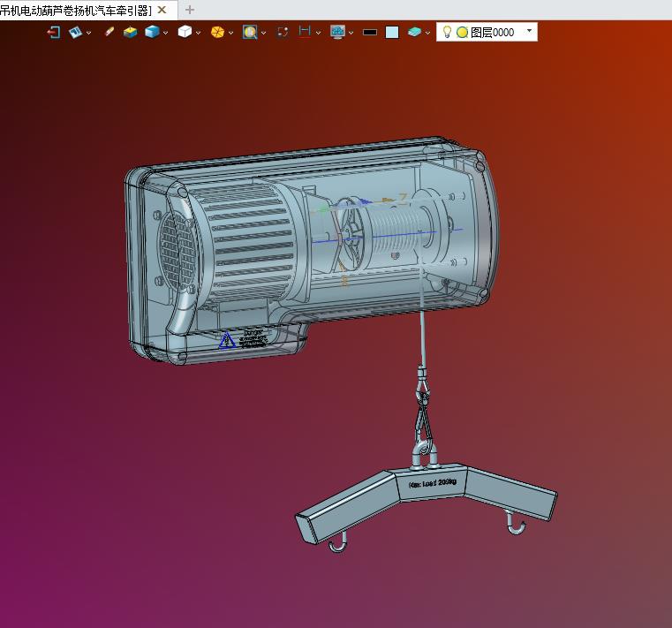Click the light blue color swatch
672x628 pixels.
392,32
